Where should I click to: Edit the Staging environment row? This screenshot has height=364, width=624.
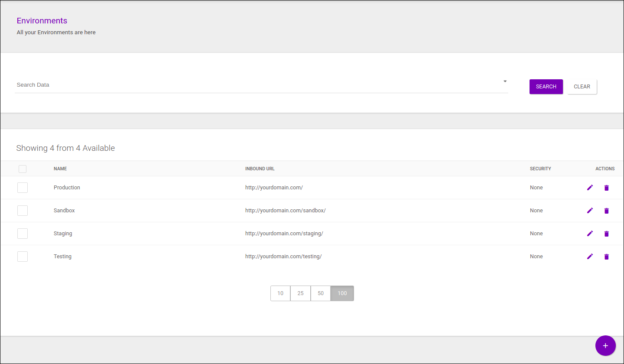590,234
